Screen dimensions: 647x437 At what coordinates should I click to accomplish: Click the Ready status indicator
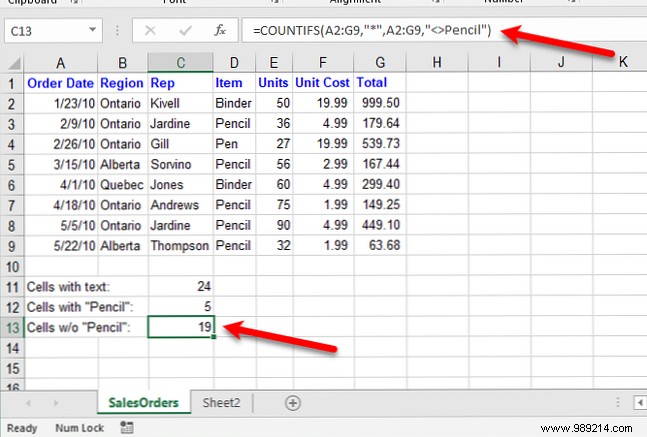22,428
